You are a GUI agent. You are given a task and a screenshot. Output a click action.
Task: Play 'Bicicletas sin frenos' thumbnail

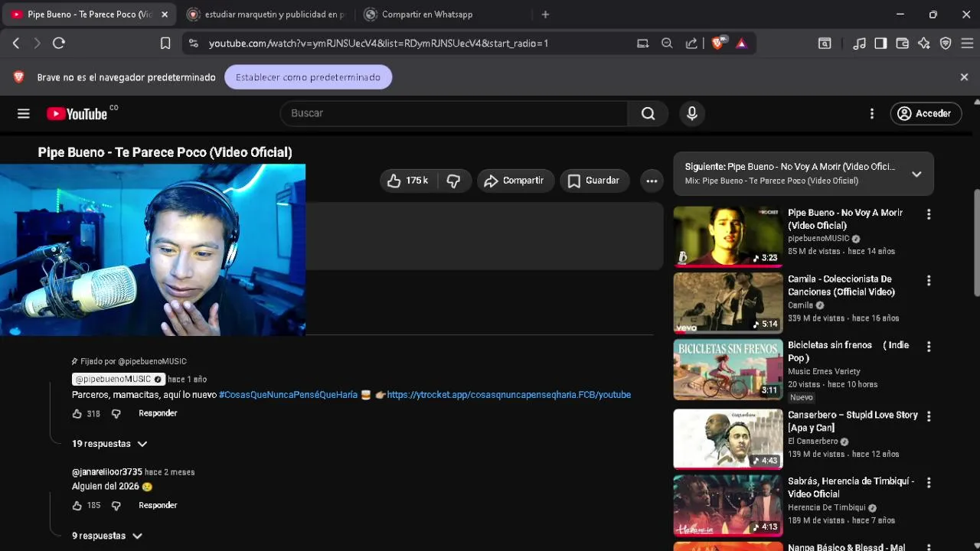click(728, 370)
